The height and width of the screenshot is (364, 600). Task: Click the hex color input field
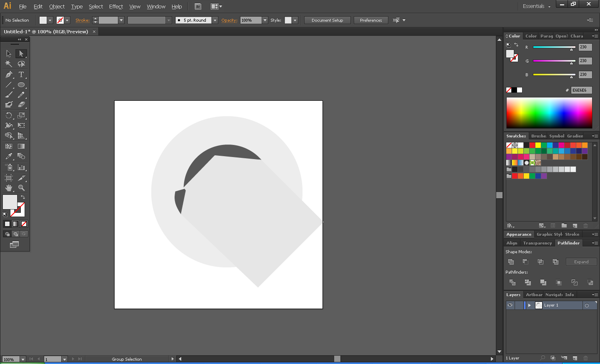(x=581, y=90)
